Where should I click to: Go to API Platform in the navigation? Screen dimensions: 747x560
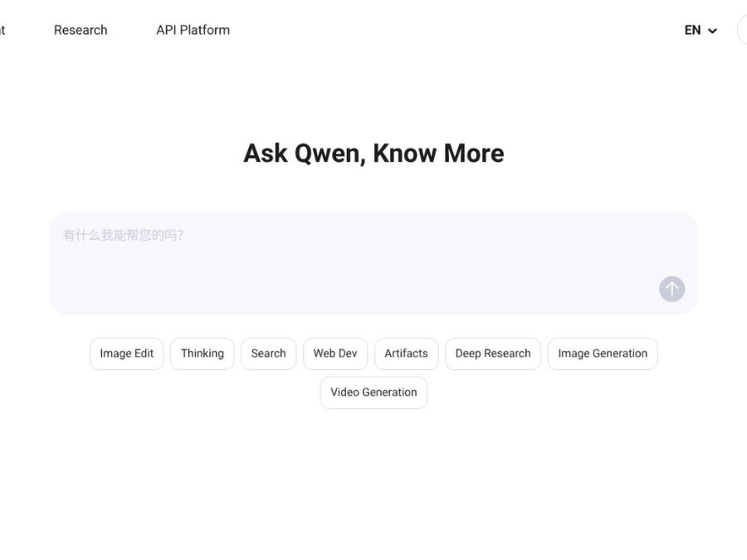193,30
